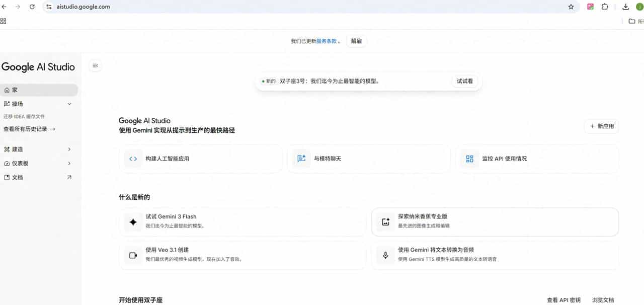The width and height of the screenshot is (644, 305).
Task: Click the 试试看 button in the Gemini banner
Action: [x=464, y=81]
